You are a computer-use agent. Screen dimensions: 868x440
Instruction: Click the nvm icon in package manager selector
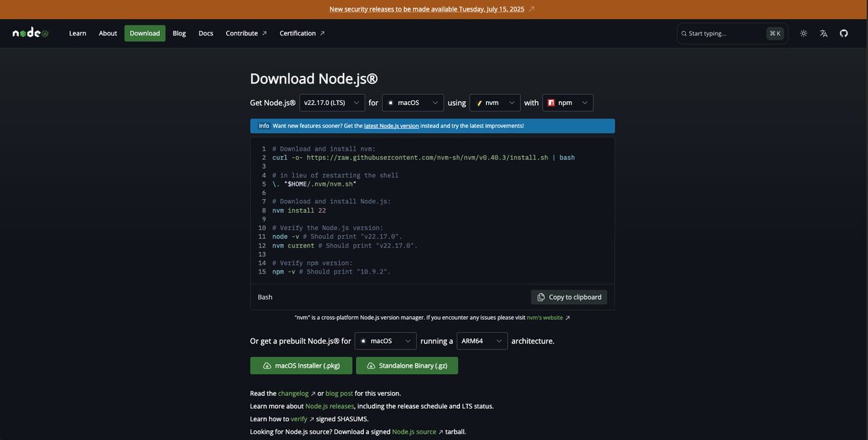tap(480, 103)
